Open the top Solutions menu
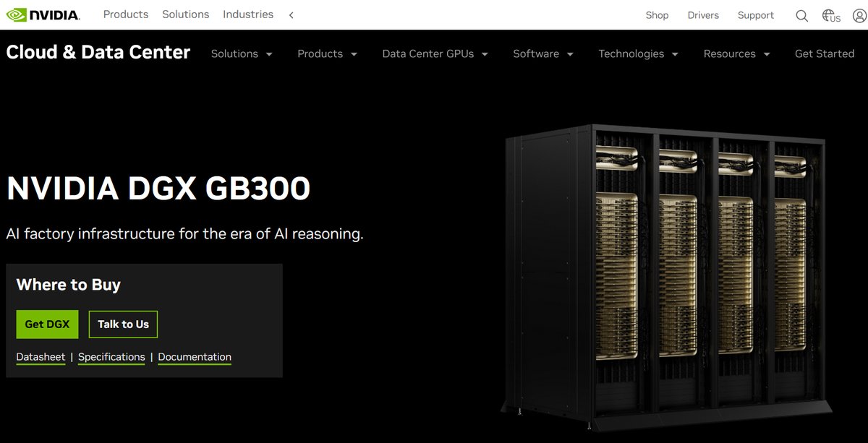The height and width of the screenshot is (443, 868). pos(186,14)
